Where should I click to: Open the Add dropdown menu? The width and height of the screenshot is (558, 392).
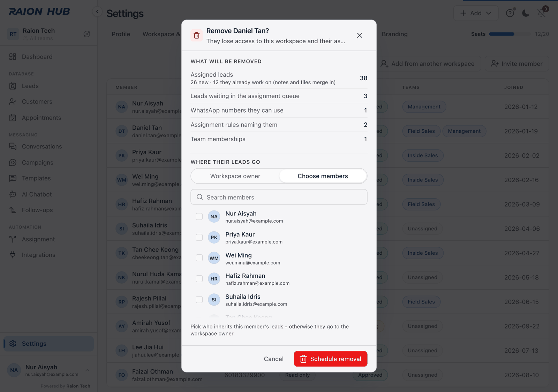pos(476,13)
